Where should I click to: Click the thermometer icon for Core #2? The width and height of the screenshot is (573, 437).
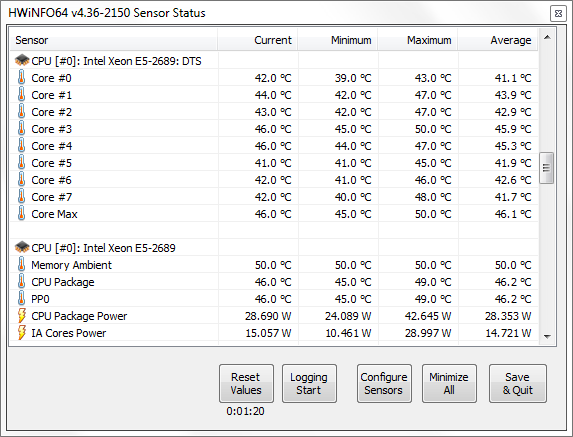pyautogui.click(x=22, y=111)
